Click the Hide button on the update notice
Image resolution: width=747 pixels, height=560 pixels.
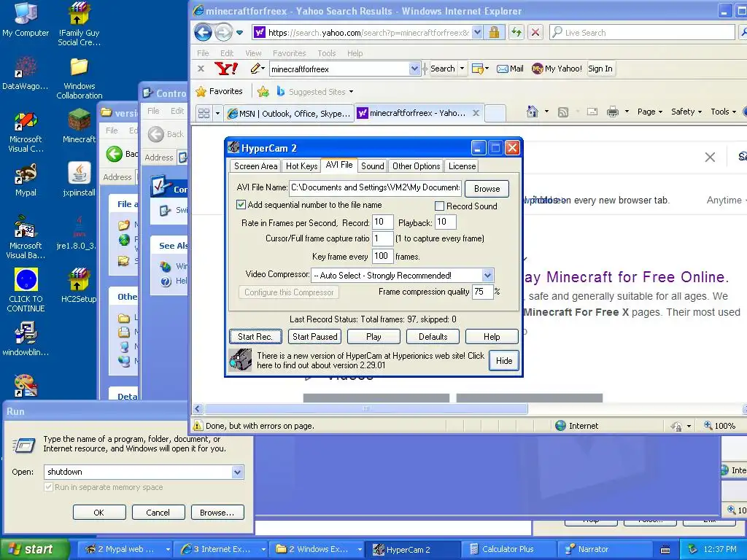point(503,360)
